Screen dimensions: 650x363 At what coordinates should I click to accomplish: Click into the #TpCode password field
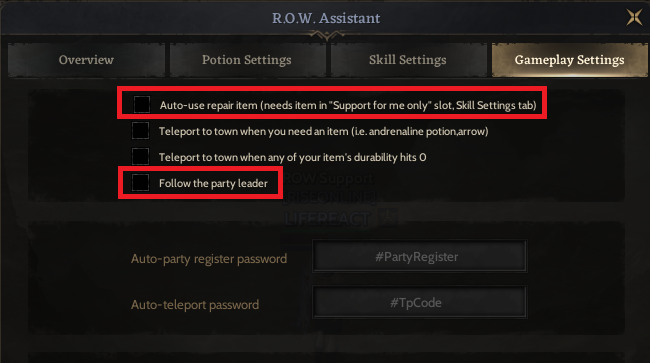click(x=420, y=302)
